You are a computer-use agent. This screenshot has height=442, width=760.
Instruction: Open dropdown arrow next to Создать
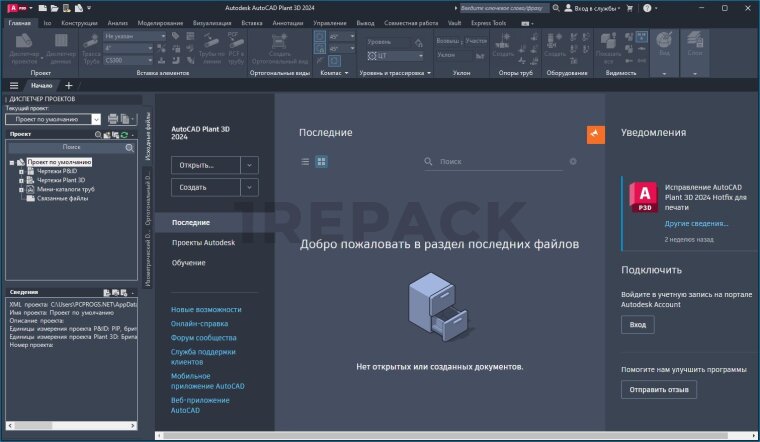(x=249, y=187)
